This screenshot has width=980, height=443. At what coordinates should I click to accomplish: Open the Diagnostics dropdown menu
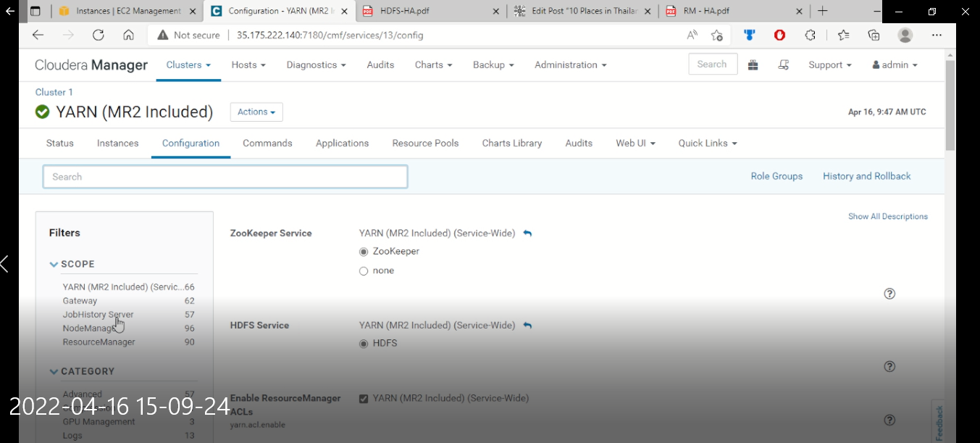click(x=316, y=65)
